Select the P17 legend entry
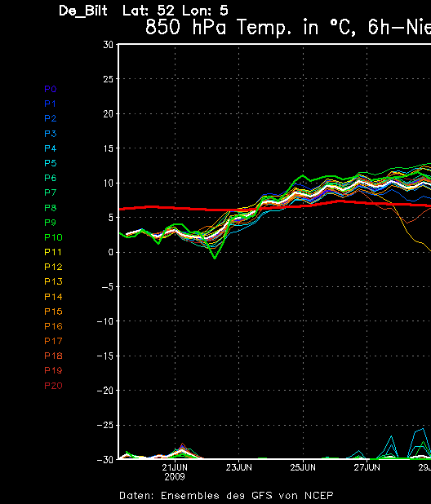The image size is (431, 504). point(53,341)
